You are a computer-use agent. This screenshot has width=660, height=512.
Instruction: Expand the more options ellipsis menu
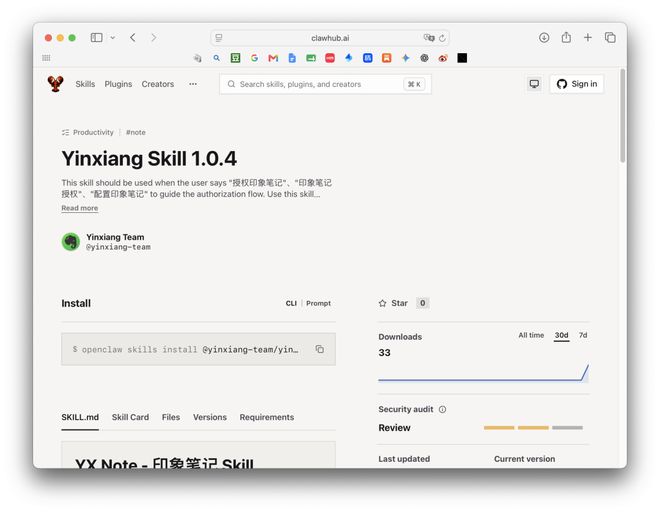tap(193, 84)
